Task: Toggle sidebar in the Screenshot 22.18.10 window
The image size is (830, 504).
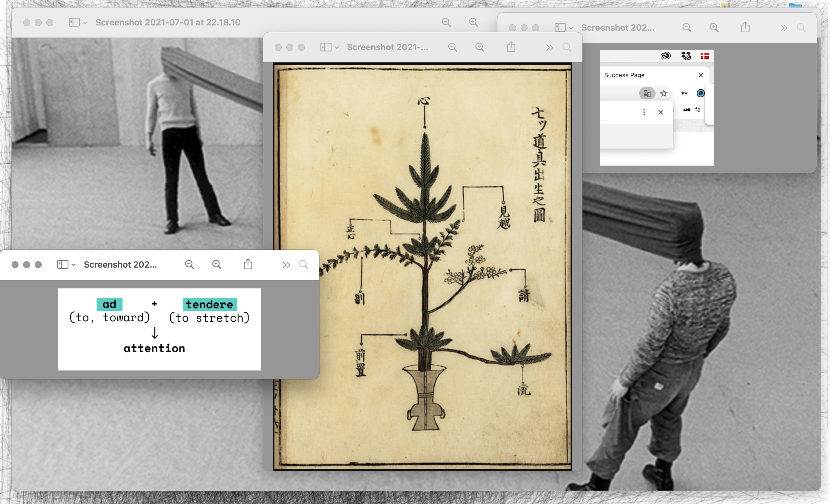Action: tap(74, 22)
